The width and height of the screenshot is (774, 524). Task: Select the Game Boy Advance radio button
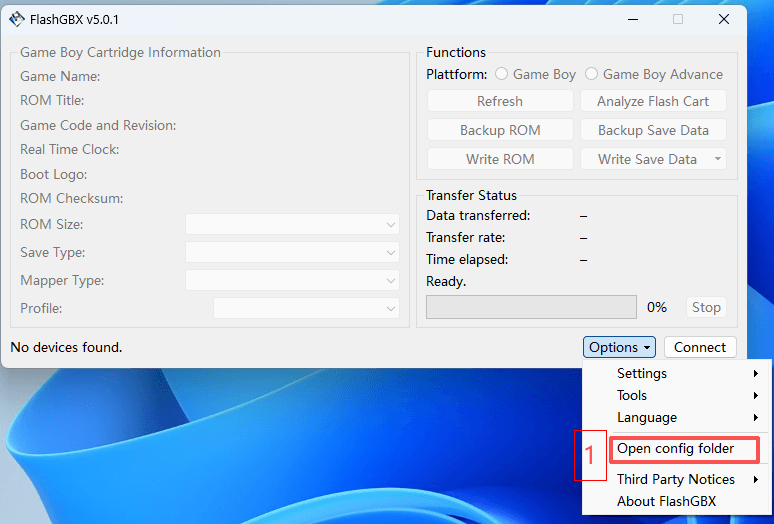(x=591, y=74)
